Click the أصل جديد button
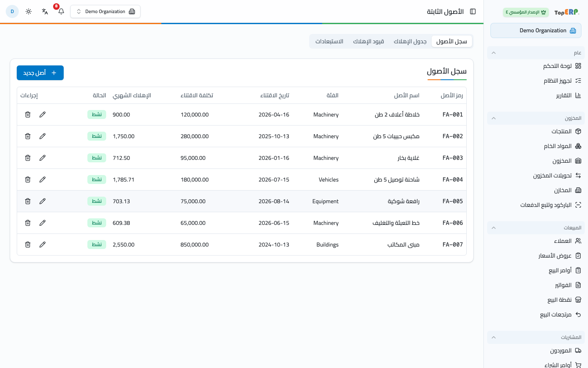Image resolution: width=588 pixels, height=368 pixels. pyautogui.click(x=40, y=73)
